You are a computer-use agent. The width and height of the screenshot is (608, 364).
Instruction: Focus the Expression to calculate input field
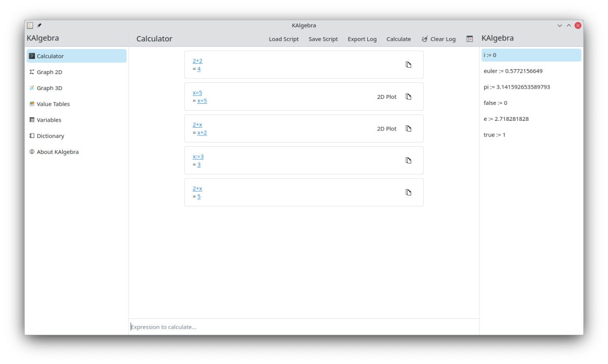(x=304, y=327)
